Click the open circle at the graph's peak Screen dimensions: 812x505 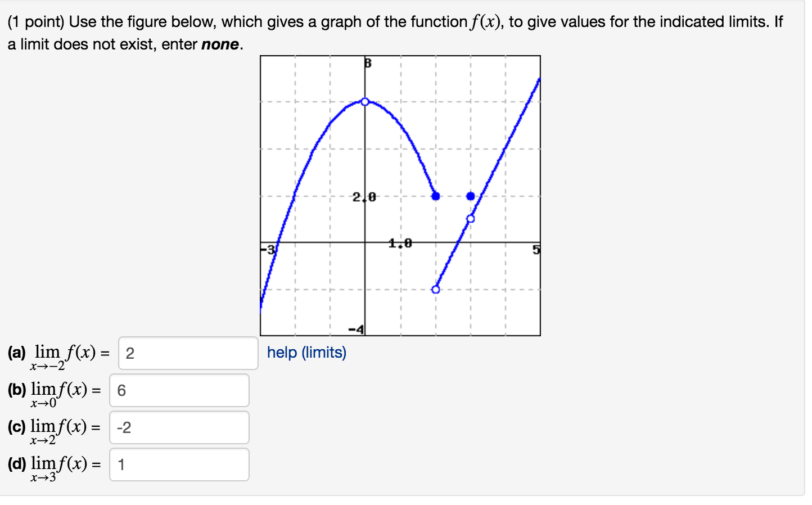pos(366,102)
